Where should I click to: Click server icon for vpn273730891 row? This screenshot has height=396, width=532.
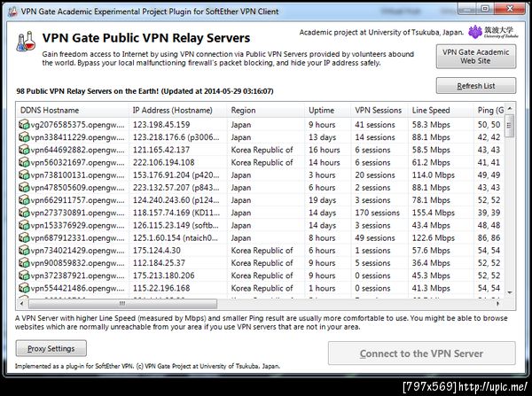[x=24, y=213]
